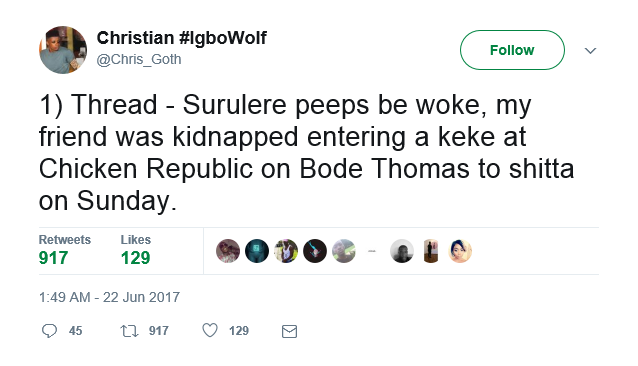This screenshot has height=366, width=638.
Task: View the 129 Likes count list
Action: [135, 251]
